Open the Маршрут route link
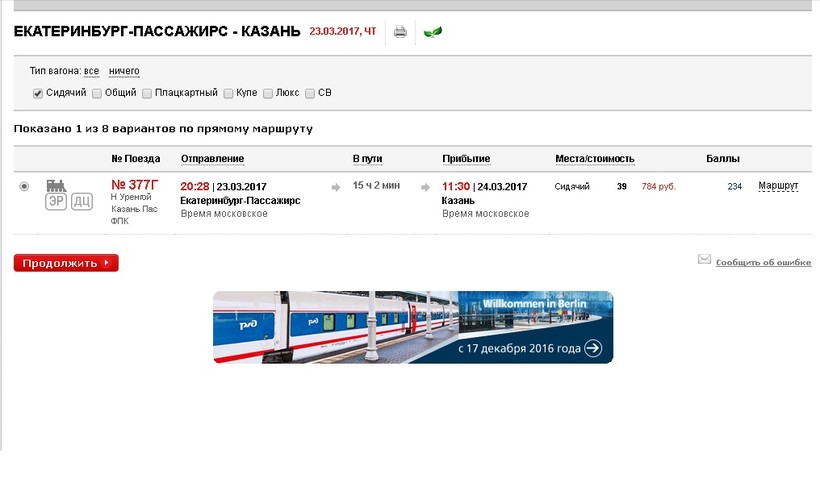 pos(778,186)
